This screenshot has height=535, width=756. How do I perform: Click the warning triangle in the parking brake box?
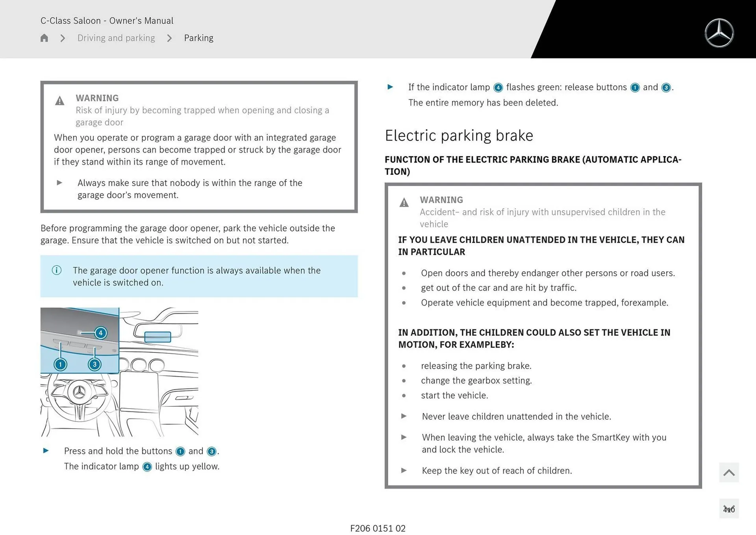point(404,202)
